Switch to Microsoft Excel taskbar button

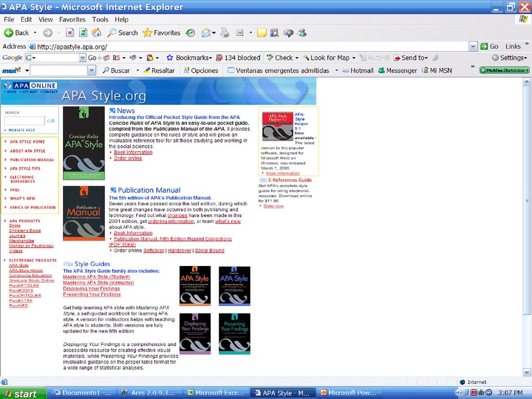(x=216, y=393)
